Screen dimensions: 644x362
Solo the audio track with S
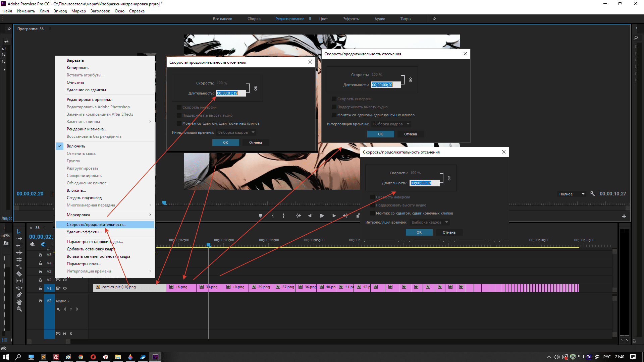point(71,334)
